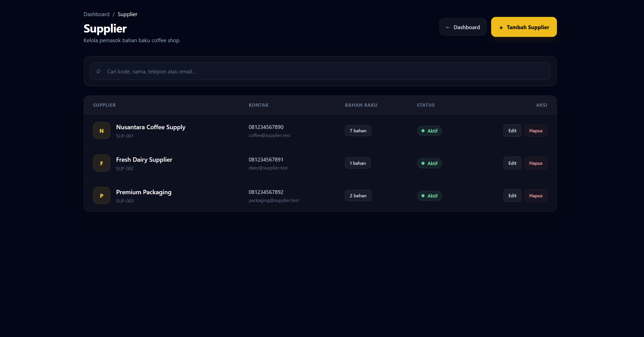This screenshot has width=644, height=337.
Task: Select the Fresh Dairy Supplier name
Action: (x=144, y=160)
